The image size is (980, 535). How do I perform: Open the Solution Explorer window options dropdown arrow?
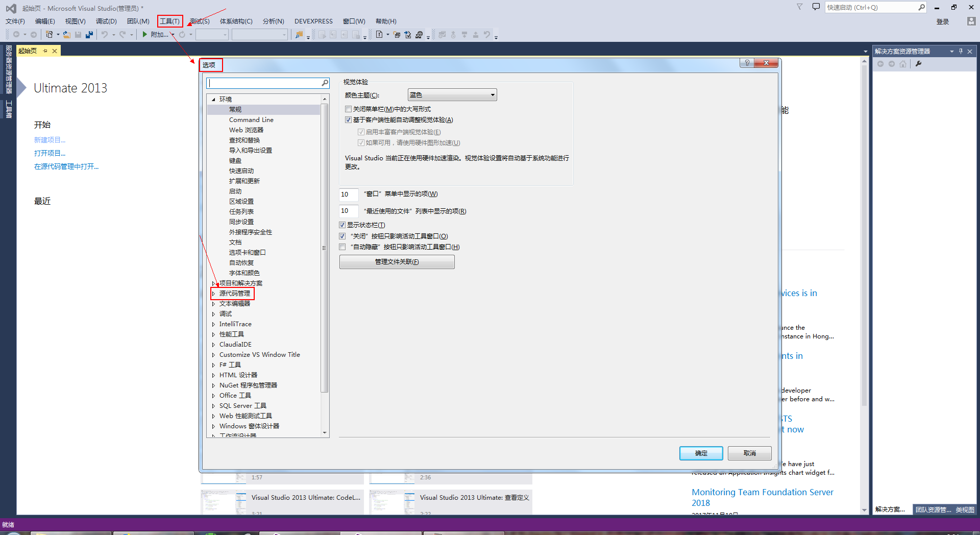pyautogui.click(x=951, y=52)
